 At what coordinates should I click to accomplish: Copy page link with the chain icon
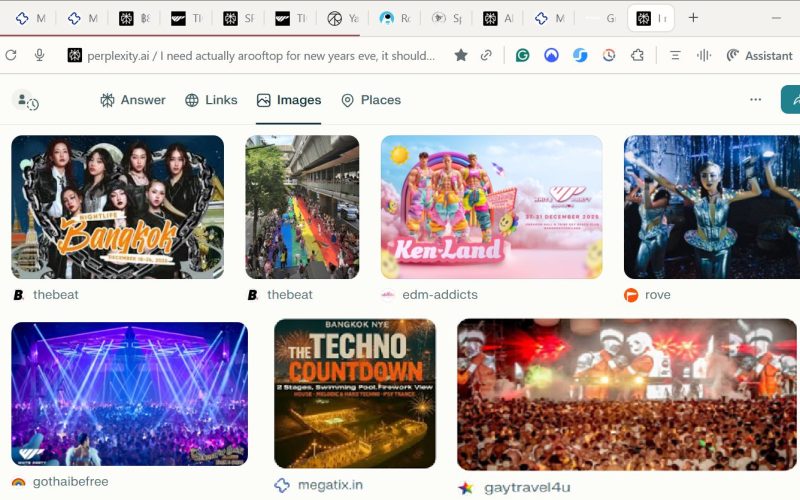[486, 55]
